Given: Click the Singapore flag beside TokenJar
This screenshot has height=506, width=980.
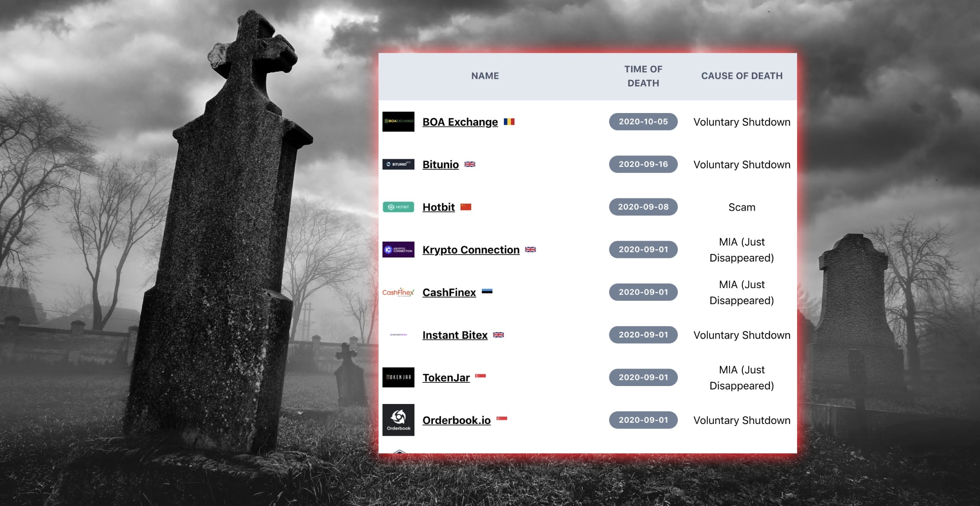Looking at the screenshot, I should click(x=481, y=376).
